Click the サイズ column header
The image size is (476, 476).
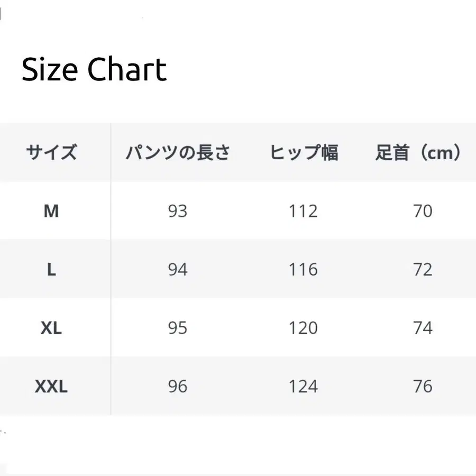click(x=51, y=153)
